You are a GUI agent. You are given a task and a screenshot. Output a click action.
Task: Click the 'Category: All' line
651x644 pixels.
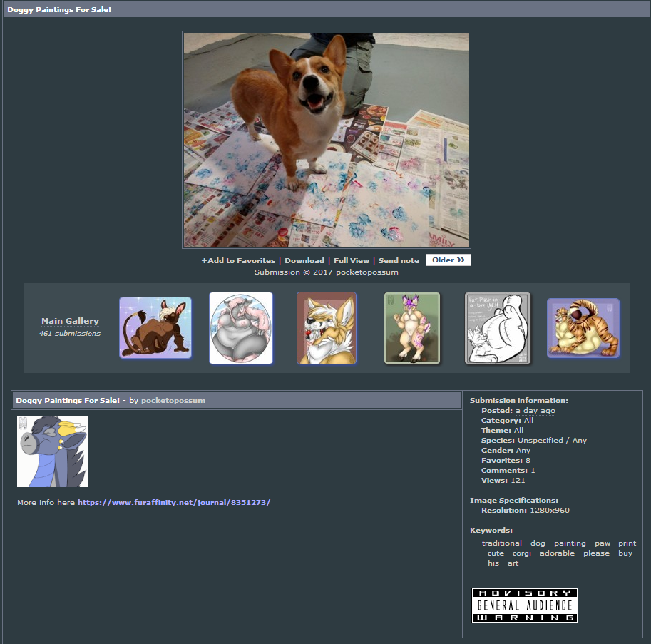coord(507,421)
